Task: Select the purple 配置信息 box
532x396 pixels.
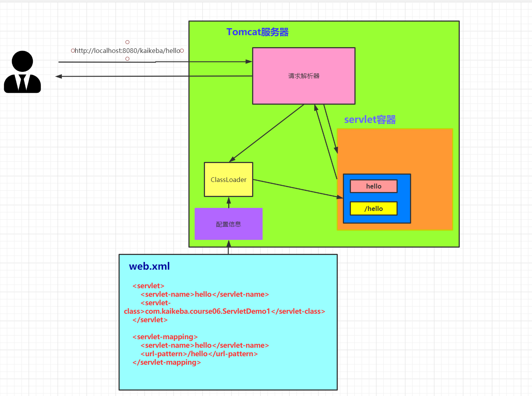Action: pos(229,224)
